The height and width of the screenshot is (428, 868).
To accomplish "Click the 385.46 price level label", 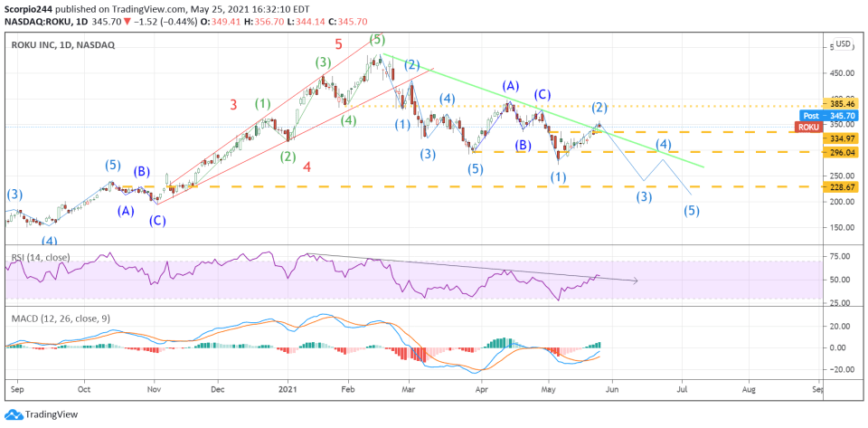I will pyautogui.click(x=841, y=103).
